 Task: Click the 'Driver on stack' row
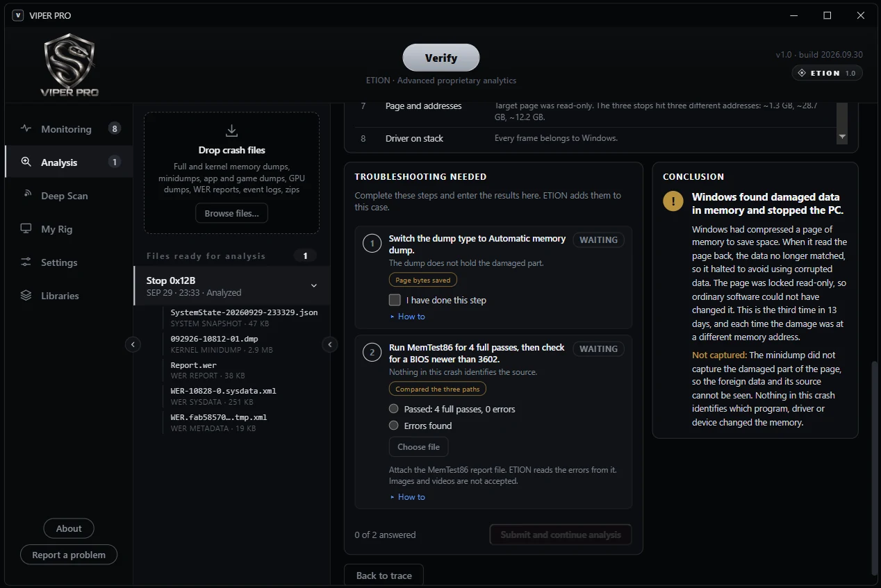(595, 138)
